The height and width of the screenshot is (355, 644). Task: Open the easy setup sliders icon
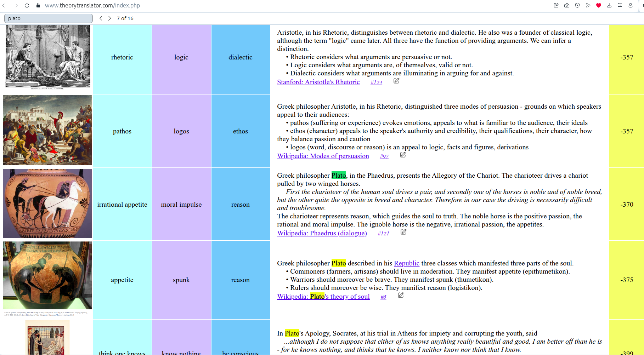[620, 5]
